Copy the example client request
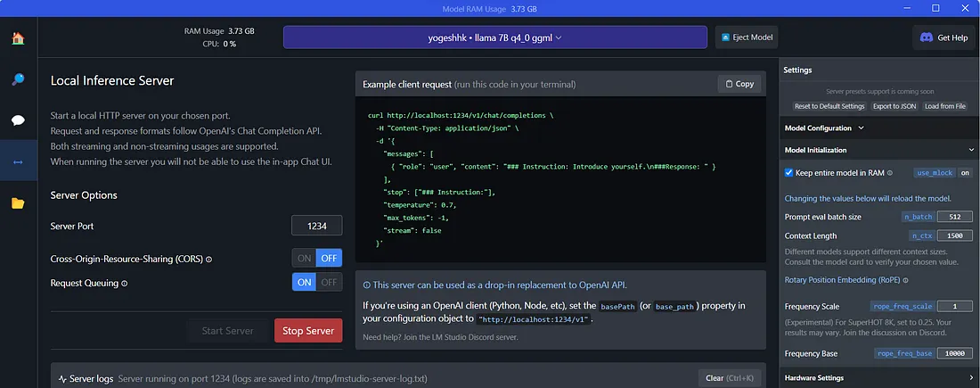Viewport: 980px width, 388px height. pyautogui.click(x=739, y=84)
